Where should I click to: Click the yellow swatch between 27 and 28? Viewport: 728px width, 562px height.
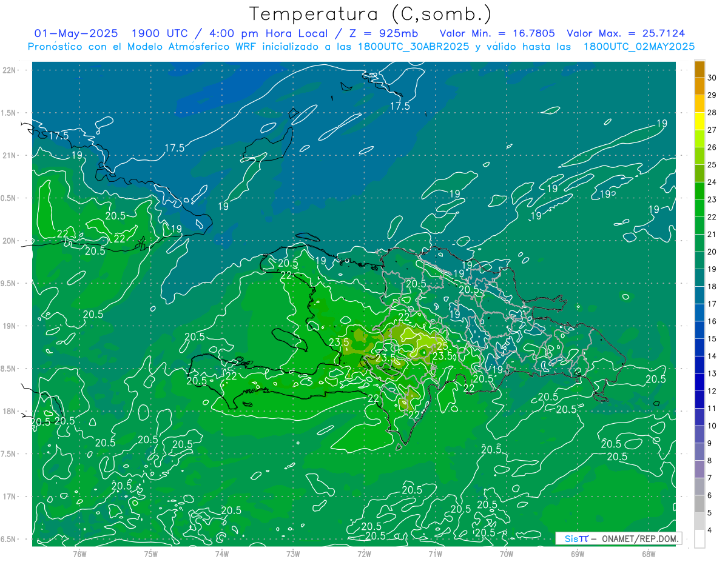point(699,121)
